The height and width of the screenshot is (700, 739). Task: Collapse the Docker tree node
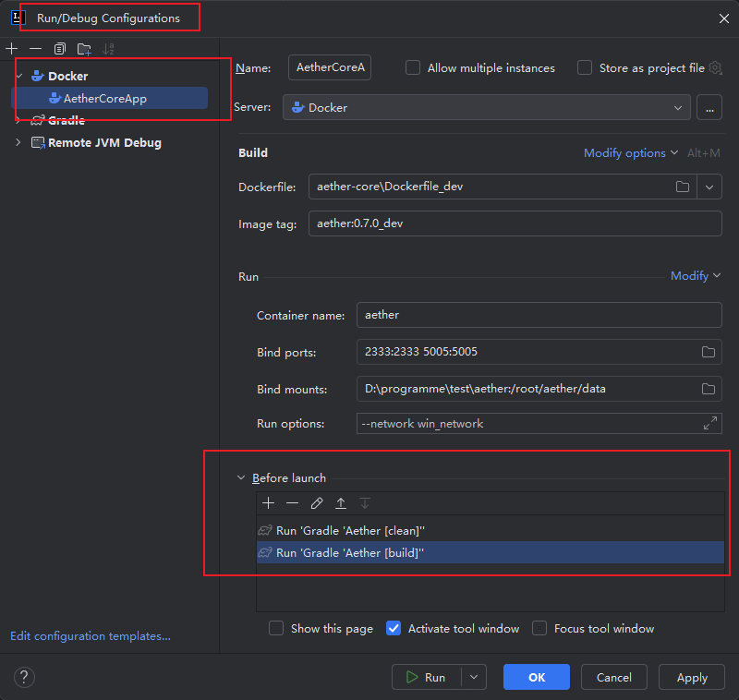click(19, 76)
